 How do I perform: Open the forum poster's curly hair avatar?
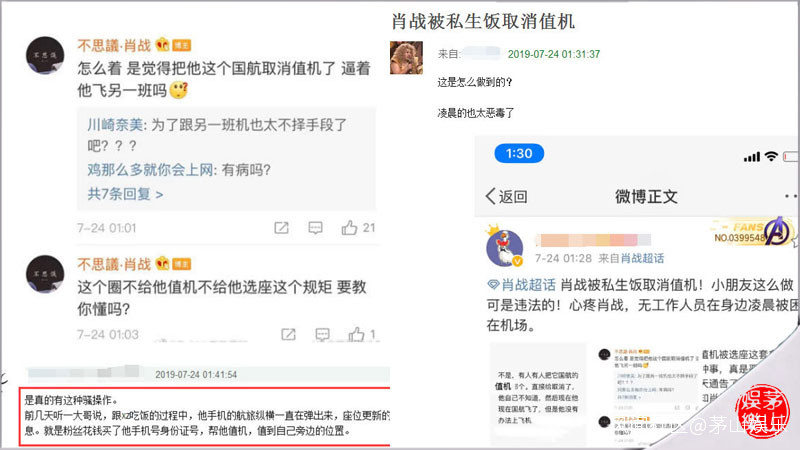pyautogui.click(x=406, y=58)
